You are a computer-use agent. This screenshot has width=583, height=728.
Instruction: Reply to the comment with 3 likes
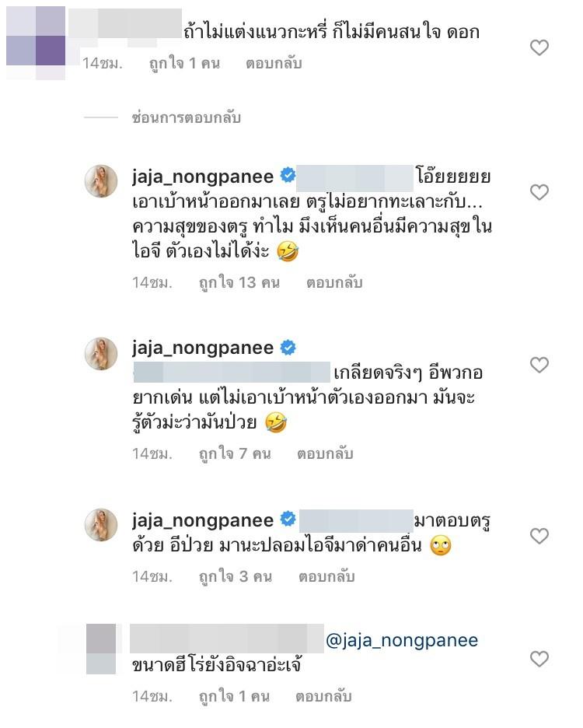pyautogui.click(x=326, y=576)
